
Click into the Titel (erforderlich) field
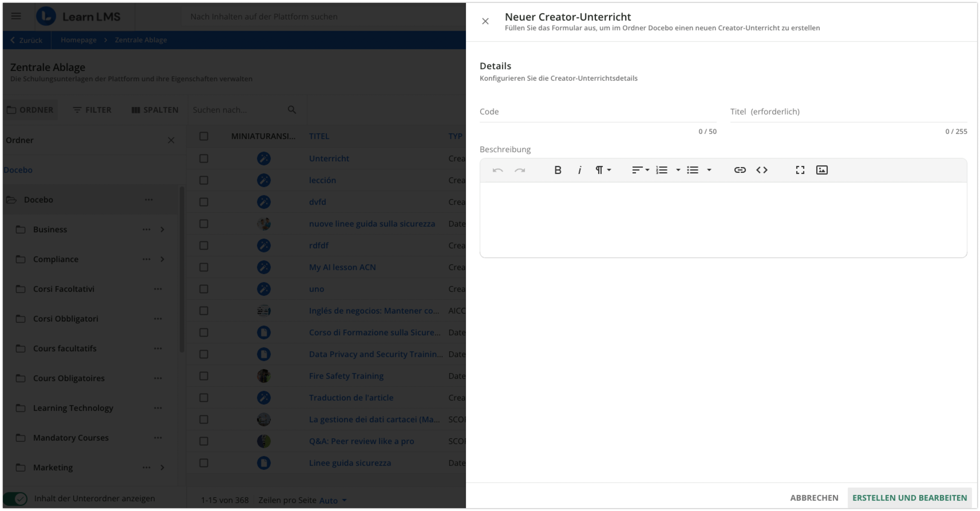click(x=848, y=112)
